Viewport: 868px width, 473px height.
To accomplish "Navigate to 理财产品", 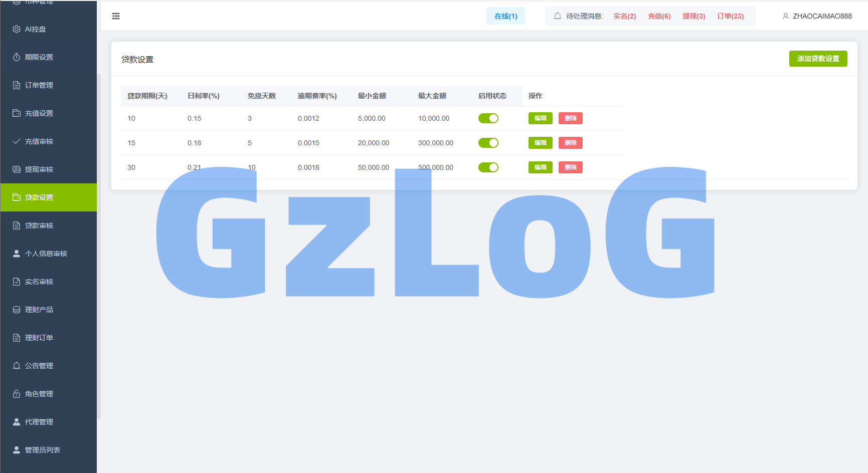I will [x=49, y=310].
